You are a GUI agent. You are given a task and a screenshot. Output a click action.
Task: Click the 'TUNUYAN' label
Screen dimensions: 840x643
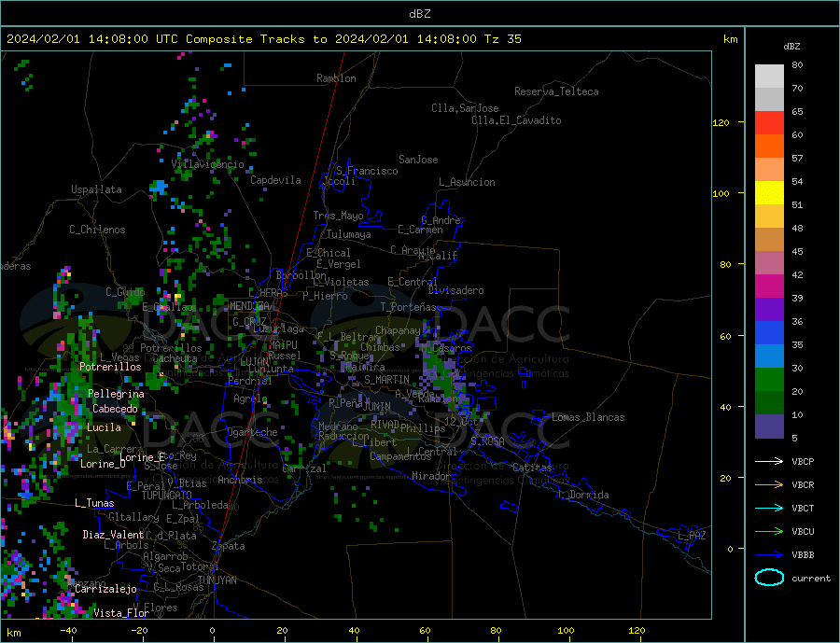click(x=217, y=580)
